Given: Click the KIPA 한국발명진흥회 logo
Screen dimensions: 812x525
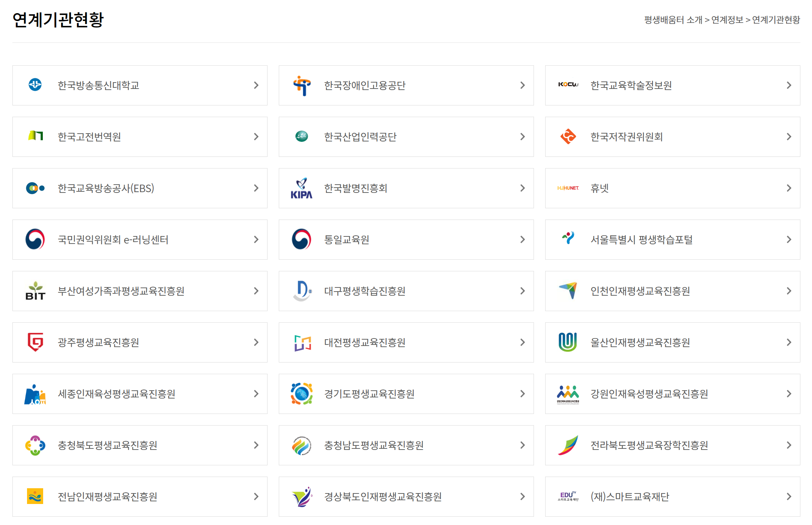Looking at the screenshot, I should pyautogui.click(x=301, y=188).
